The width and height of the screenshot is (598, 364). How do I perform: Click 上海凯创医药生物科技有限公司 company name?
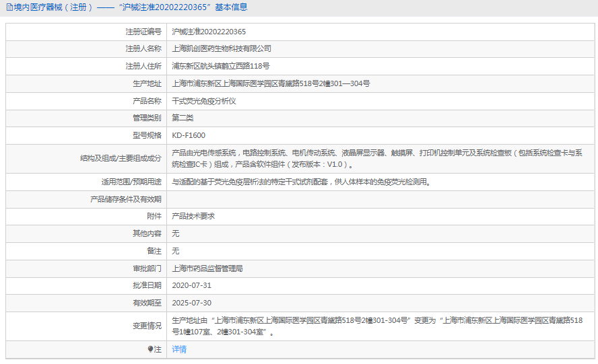click(x=222, y=48)
